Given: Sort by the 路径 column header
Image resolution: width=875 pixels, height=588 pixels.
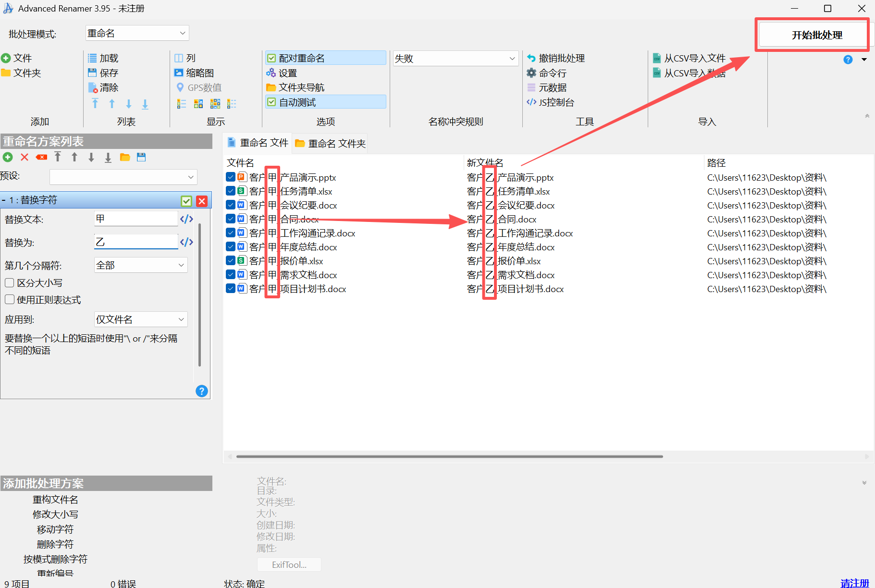Looking at the screenshot, I should click(x=716, y=163).
